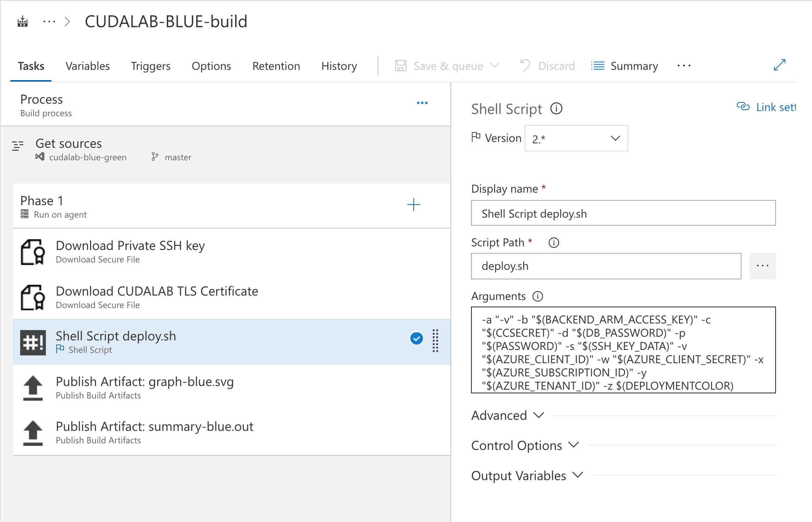
Task: Click the drag handle on the Shell Script task
Action: (435, 341)
